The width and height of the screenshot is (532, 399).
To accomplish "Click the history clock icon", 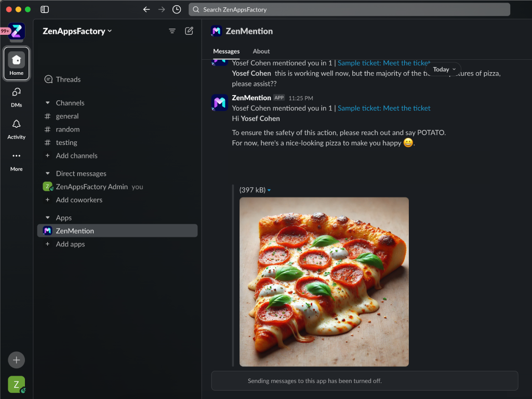I will coord(177,9).
